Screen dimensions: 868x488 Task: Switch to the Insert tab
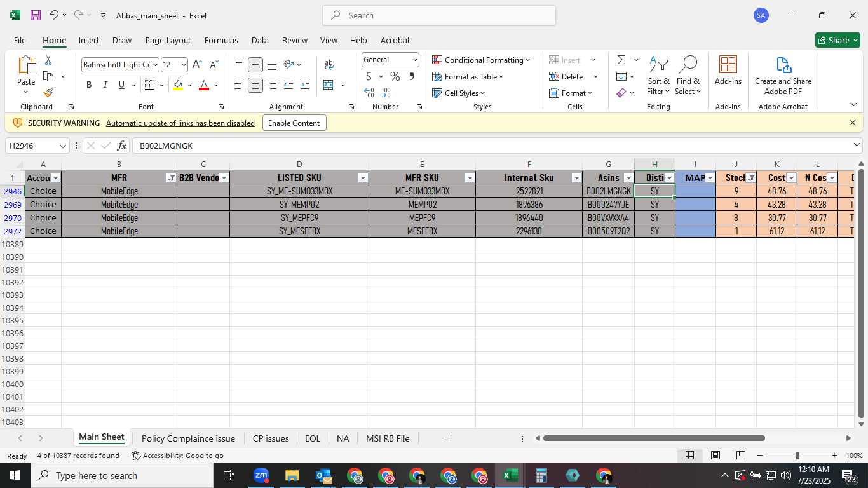coord(89,40)
